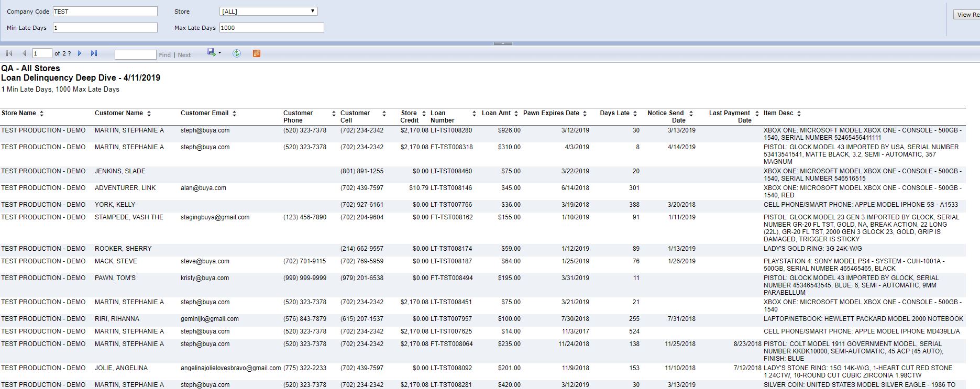The height and width of the screenshot is (389, 980).
Task: Click the Next search link
Action: [184, 55]
